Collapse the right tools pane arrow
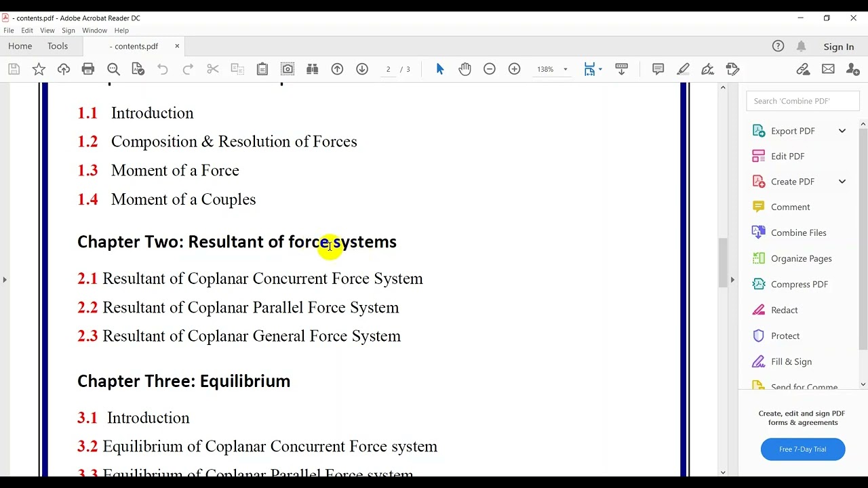Viewport: 868px width, 488px height. (x=732, y=279)
